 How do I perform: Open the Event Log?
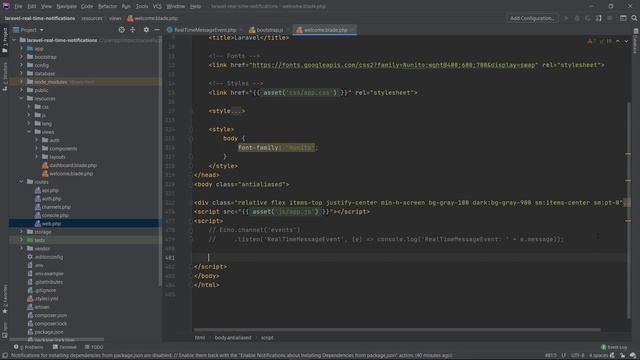click(x=614, y=347)
